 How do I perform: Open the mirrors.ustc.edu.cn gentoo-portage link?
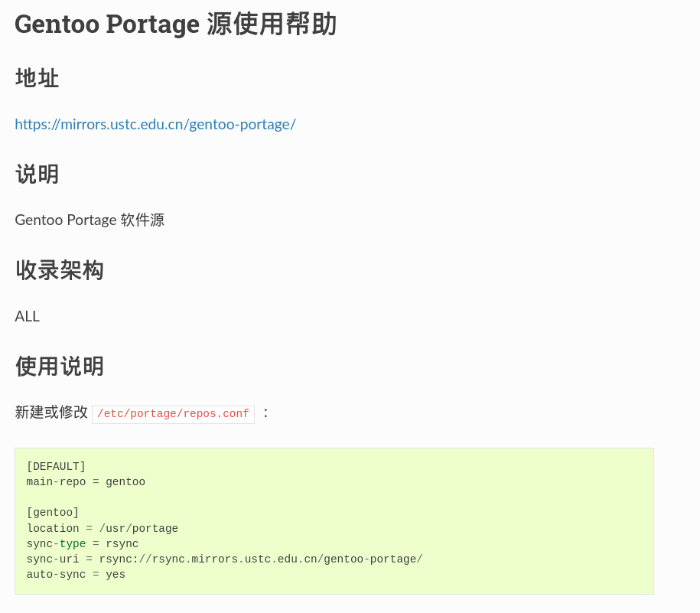click(155, 124)
